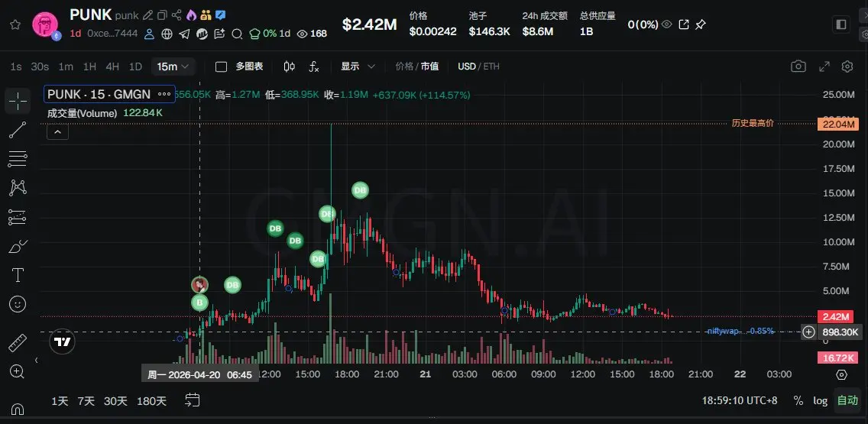Image resolution: width=868 pixels, height=424 pixels.
Task: Open the round chart analytics icon
Action: point(202,34)
